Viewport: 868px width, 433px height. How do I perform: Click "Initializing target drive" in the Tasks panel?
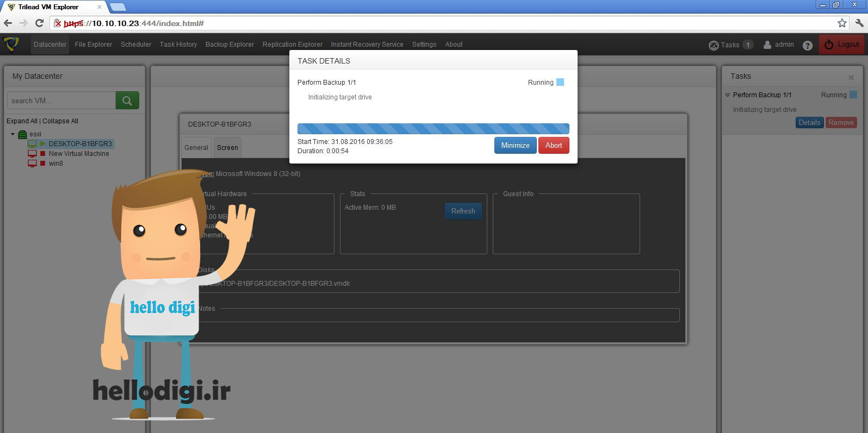[x=765, y=110]
